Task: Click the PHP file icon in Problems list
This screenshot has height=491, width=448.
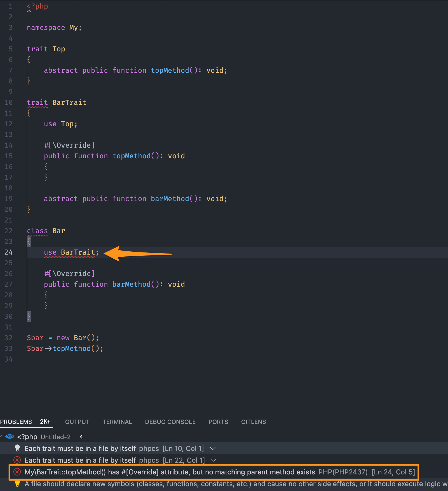Action: (10, 437)
